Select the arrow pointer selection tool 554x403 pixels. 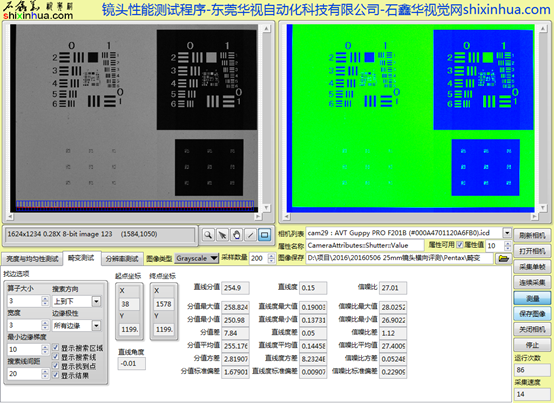222,235
